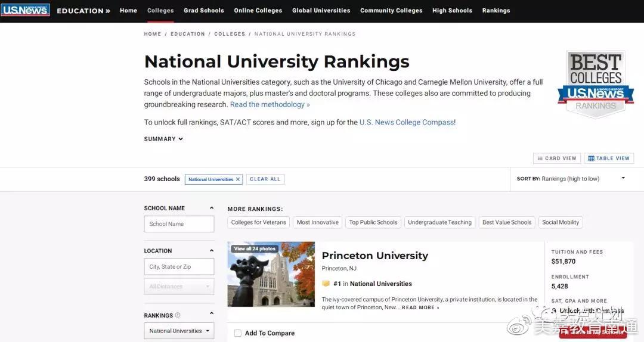This screenshot has width=644, height=342.
Task: Tick the Add To Compare checkbox
Action: click(x=238, y=333)
